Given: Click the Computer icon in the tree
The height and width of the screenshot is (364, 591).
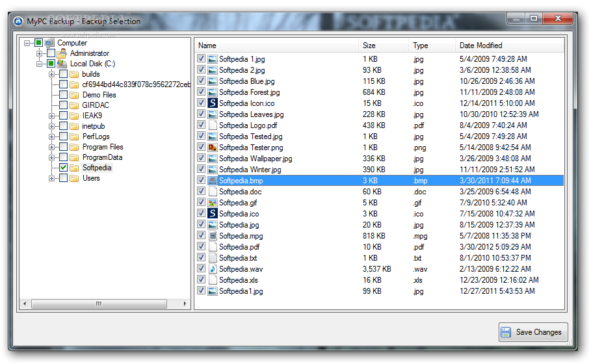Looking at the screenshot, I should point(49,43).
